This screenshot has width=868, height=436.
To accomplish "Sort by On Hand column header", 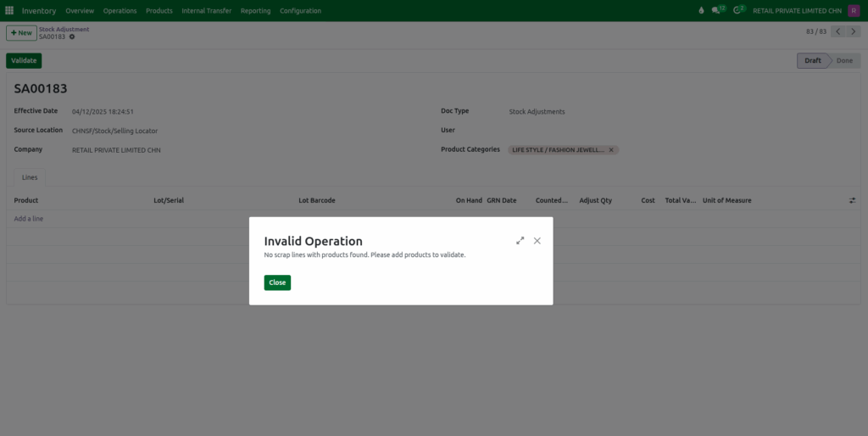I will 469,200.
